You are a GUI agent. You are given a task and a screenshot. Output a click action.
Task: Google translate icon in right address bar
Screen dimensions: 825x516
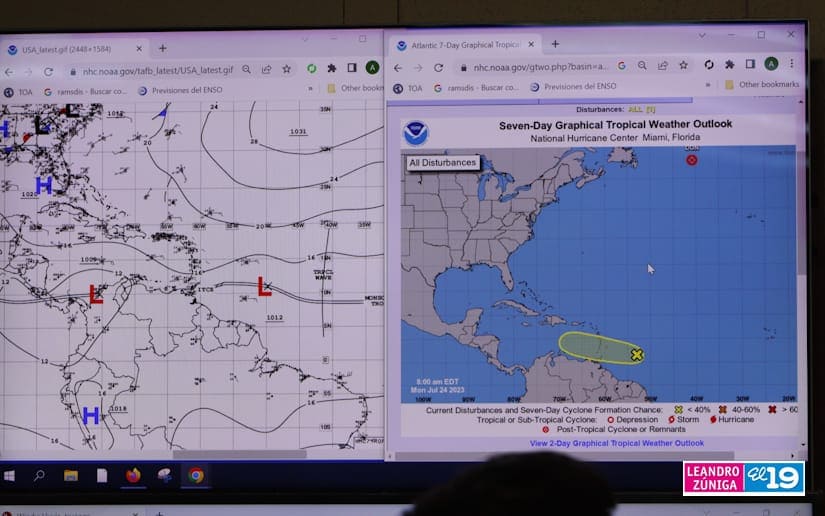pyautogui.click(x=621, y=65)
